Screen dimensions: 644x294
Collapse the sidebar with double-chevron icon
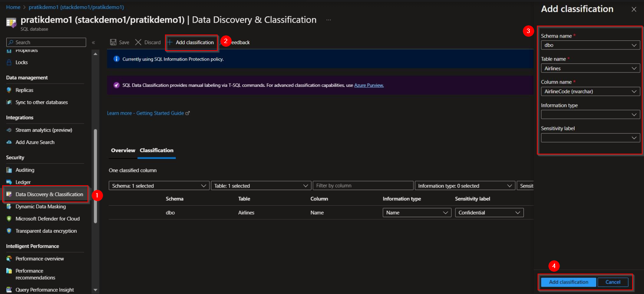click(93, 43)
